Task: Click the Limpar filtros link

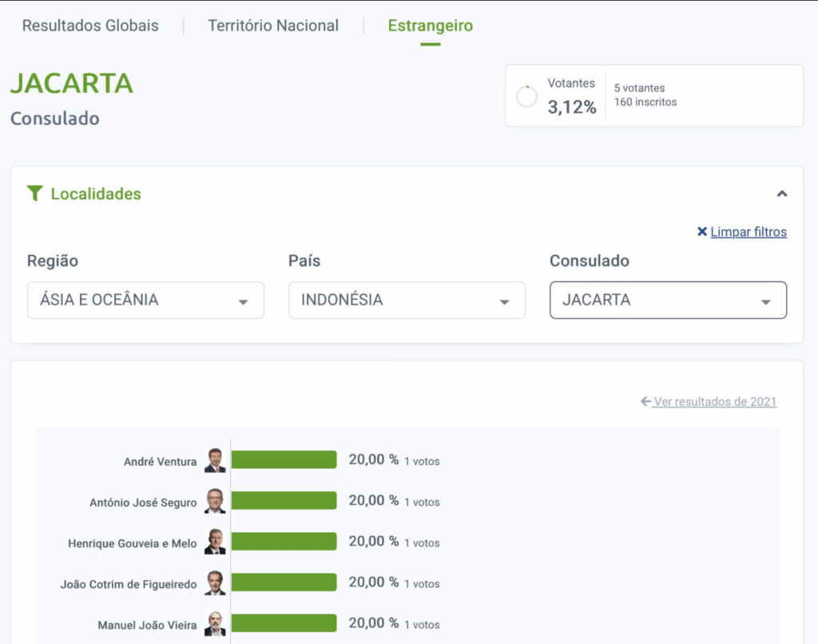Action: tap(749, 232)
